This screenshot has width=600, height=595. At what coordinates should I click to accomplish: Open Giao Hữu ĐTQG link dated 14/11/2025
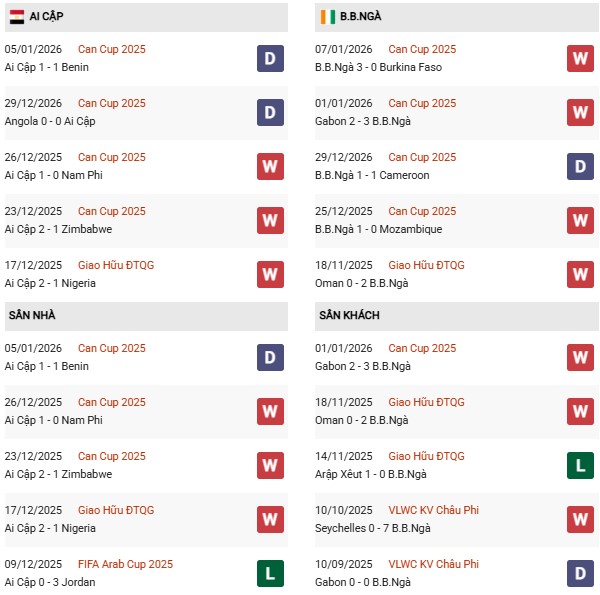click(x=427, y=456)
